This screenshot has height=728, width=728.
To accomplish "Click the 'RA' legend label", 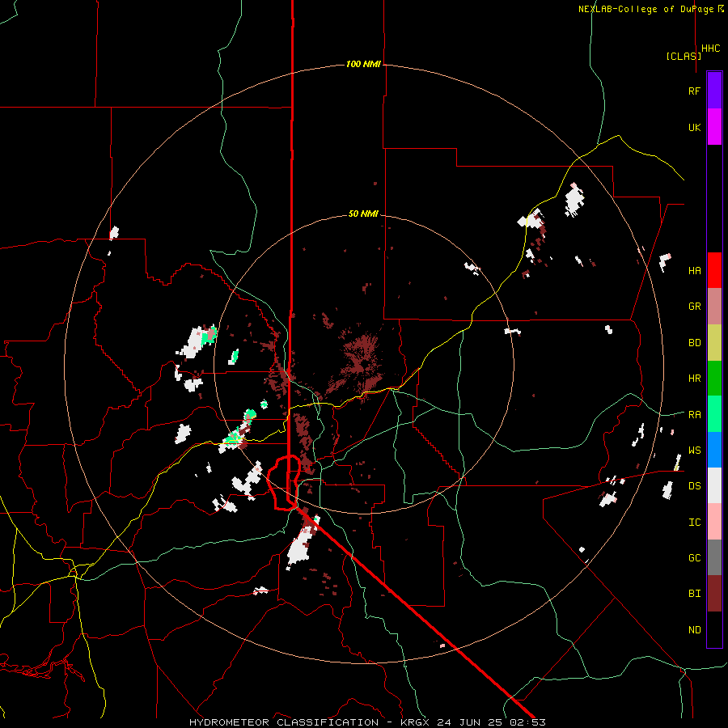I will 694,415.
